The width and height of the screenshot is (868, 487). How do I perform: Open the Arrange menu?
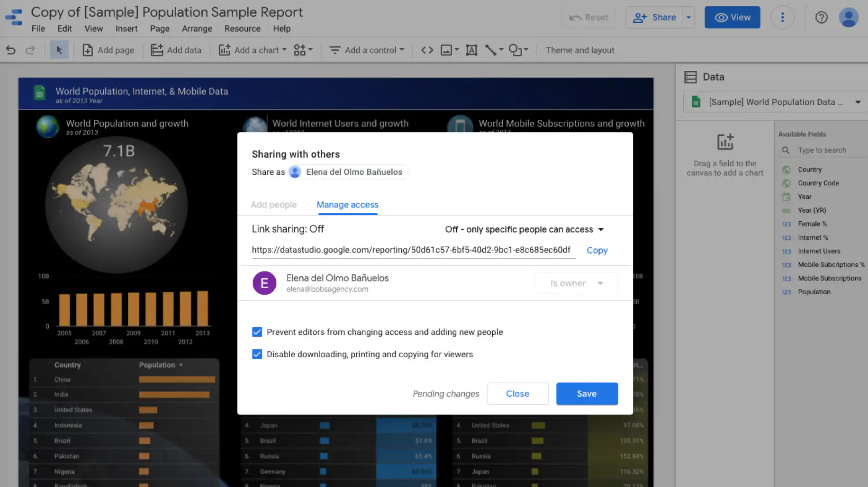(197, 28)
